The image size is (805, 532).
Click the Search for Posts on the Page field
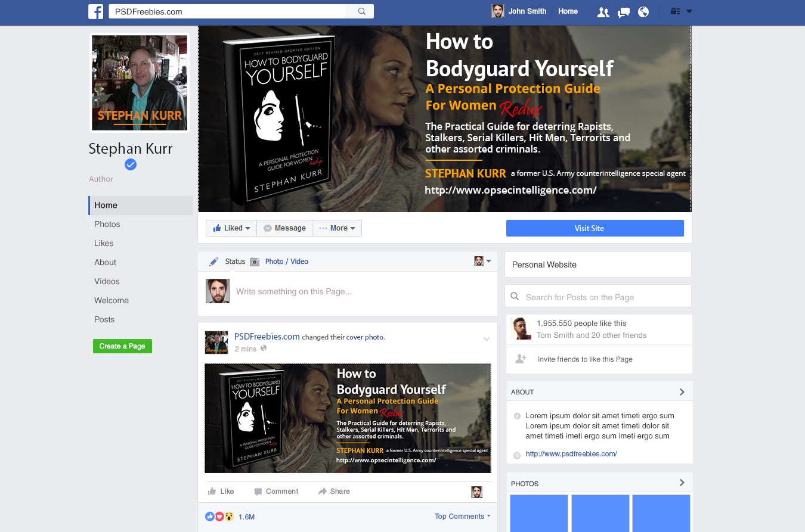(x=599, y=296)
